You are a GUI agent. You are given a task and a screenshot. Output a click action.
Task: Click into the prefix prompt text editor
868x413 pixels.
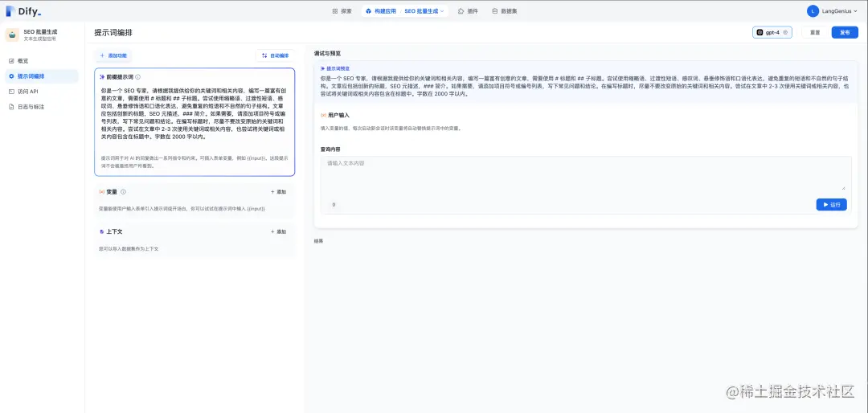coord(194,113)
